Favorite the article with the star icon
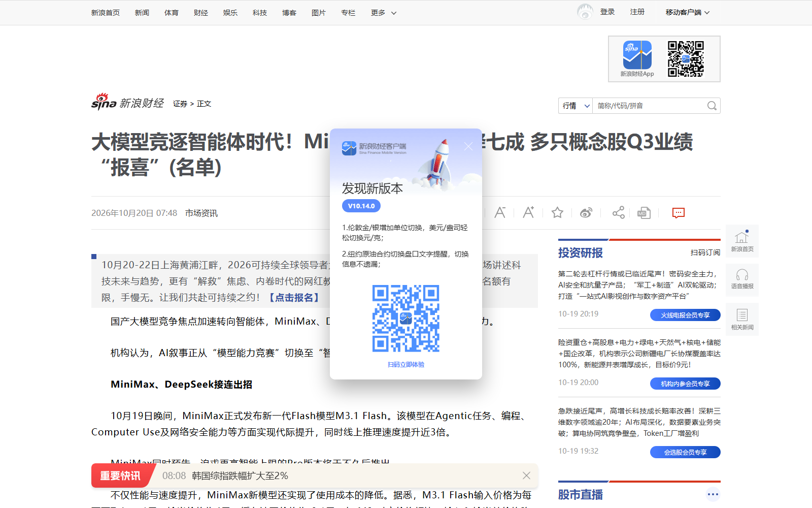This screenshot has width=812, height=508. point(557,212)
